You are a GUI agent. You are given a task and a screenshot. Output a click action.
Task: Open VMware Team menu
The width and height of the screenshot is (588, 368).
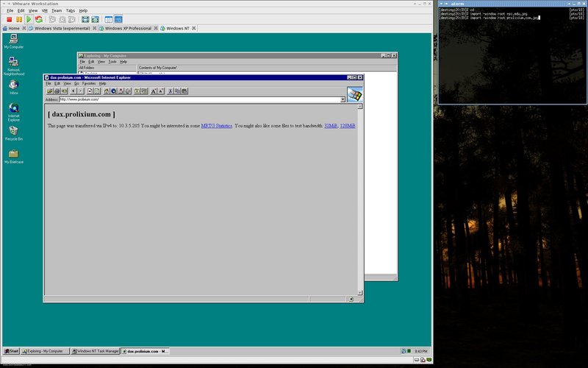tap(57, 10)
